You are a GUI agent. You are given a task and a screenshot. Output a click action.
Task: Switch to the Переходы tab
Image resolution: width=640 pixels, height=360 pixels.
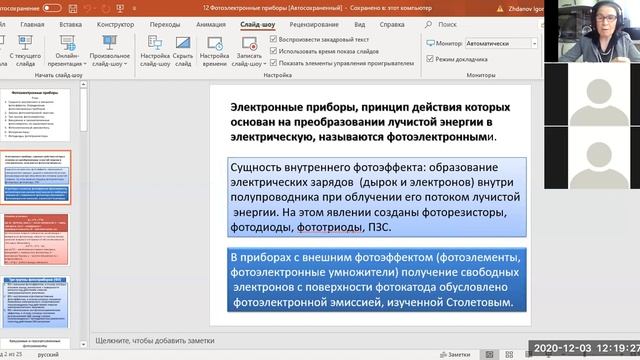pyautogui.click(x=164, y=24)
